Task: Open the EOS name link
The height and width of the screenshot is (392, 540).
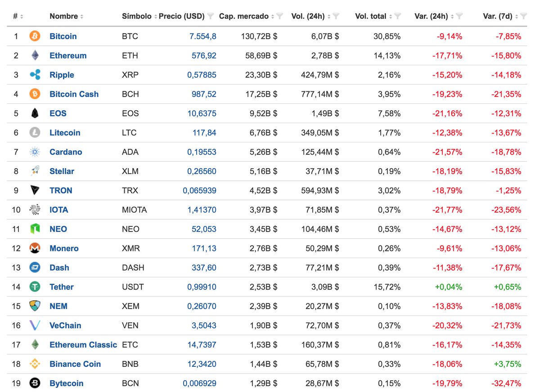Action: point(58,114)
